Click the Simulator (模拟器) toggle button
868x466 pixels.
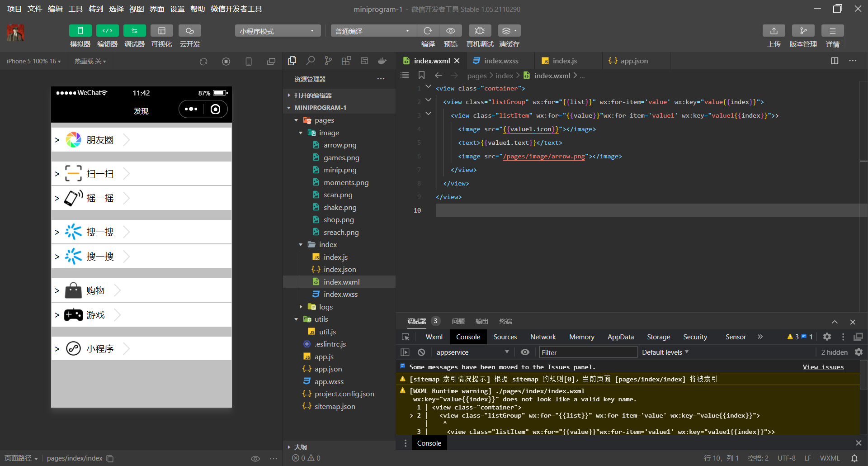click(80, 31)
